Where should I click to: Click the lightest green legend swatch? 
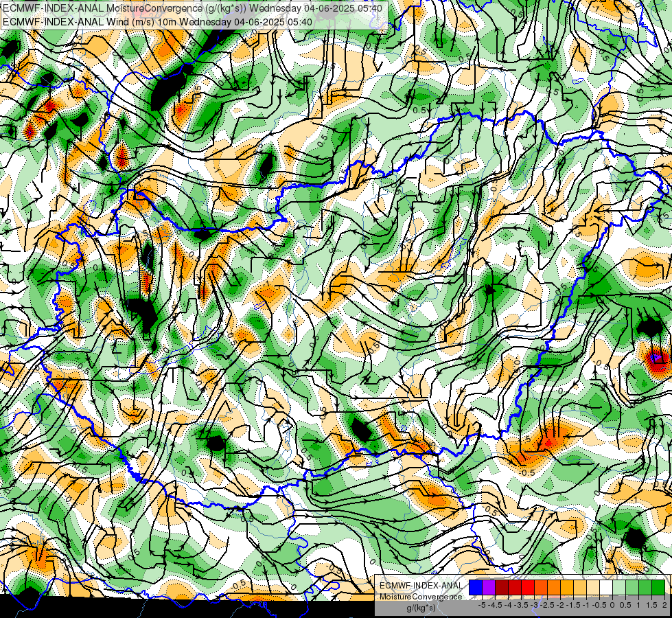click(619, 587)
